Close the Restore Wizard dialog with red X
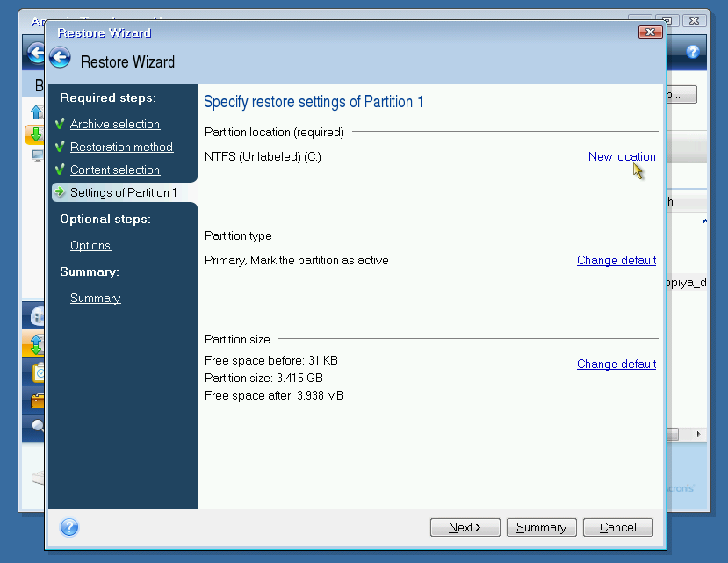 [x=650, y=32]
